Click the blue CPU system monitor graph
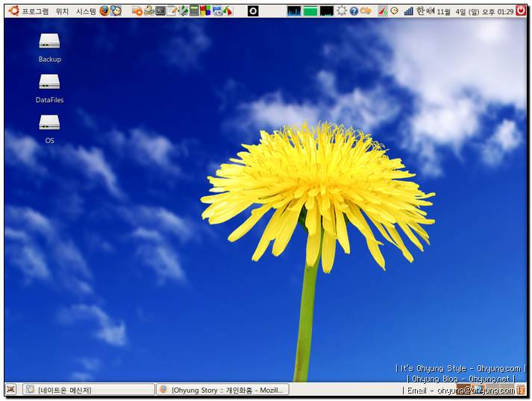This screenshot has width=532, height=401. (x=294, y=11)
